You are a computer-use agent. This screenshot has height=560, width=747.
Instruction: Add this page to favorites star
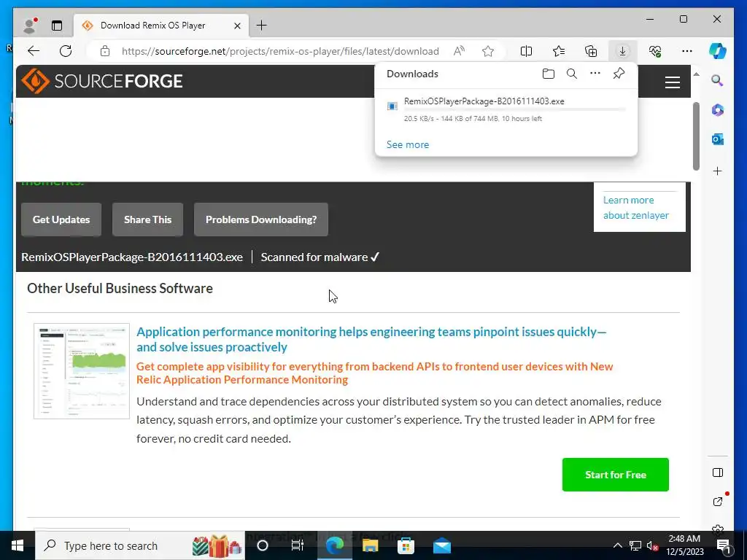click(488, 51)
